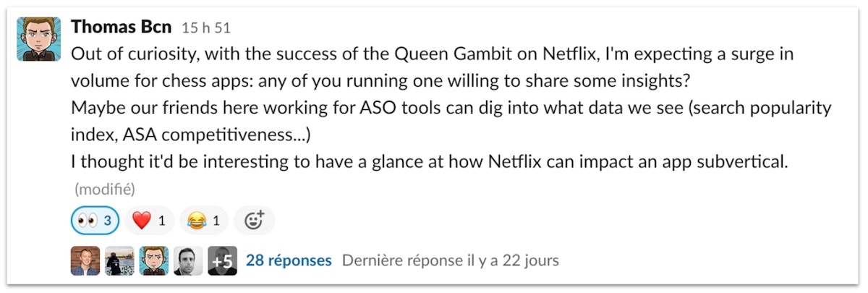The height and width of the screenshot is (293, 868).
Task: Click the blond man's reply avatar
Action: (x=85, y=260)
